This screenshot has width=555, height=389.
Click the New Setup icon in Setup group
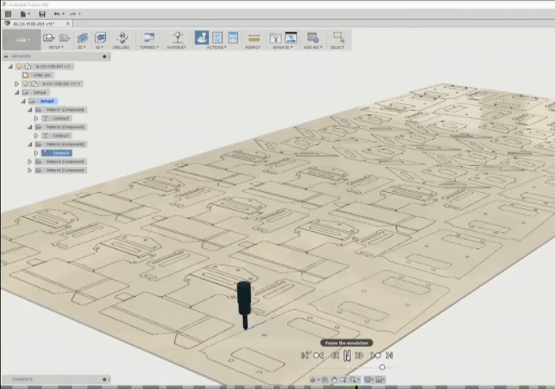pyautogui.click(x=49, y=38)
